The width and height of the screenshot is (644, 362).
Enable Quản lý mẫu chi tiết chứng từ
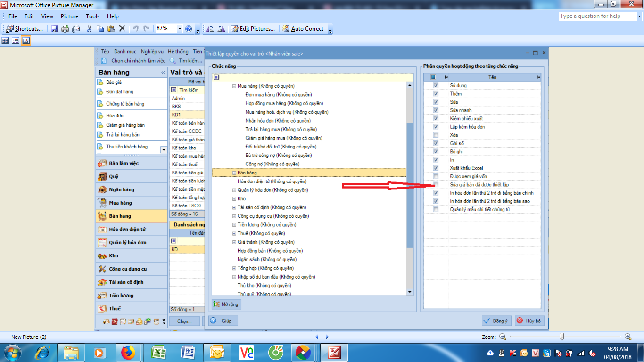(436, 209)
